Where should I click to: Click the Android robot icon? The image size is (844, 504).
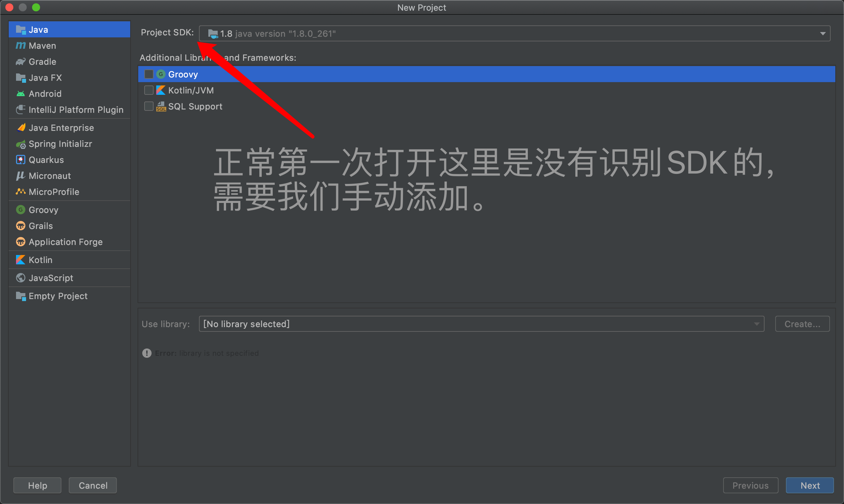(21, 94)
